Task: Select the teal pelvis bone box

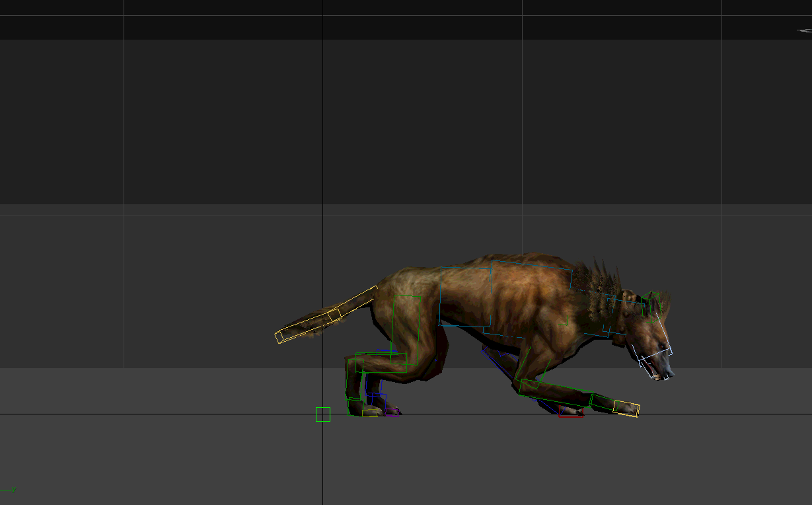Action: pyautogui.click(x=466, y=297)
